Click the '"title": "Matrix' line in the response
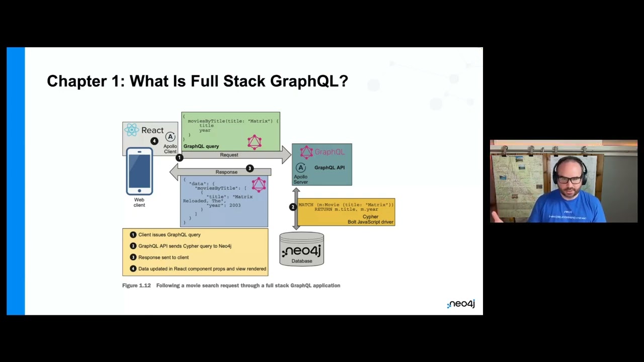Viewport: 644px width, 362px height. point(229,197)
